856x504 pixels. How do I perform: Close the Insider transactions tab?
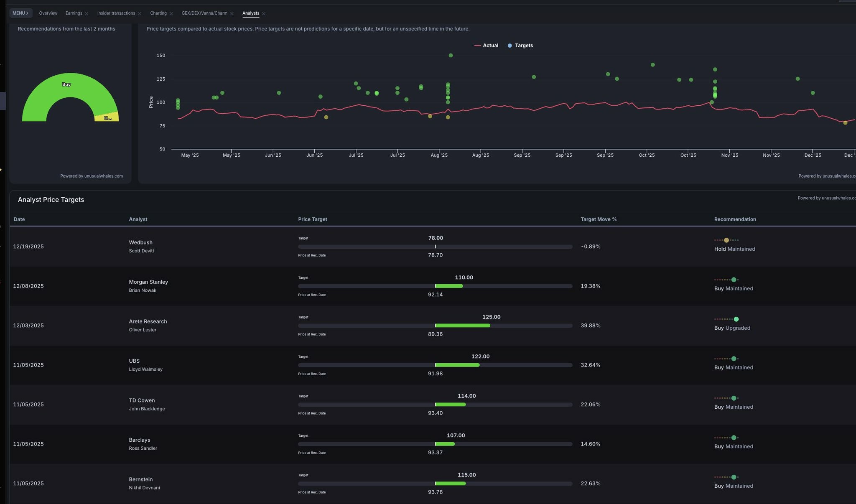click(140, 14)
